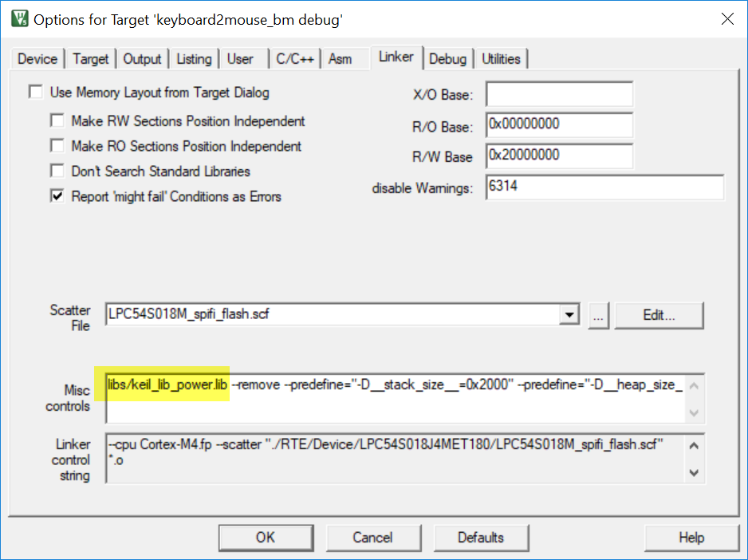
Task: Click Misc controls scrollbar up arrow
Action: point(694,386)
